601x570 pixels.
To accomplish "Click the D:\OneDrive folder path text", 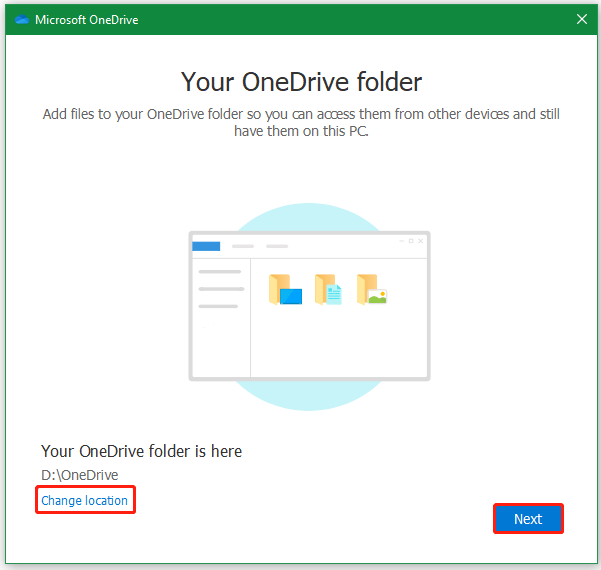I will pos(80,475).
